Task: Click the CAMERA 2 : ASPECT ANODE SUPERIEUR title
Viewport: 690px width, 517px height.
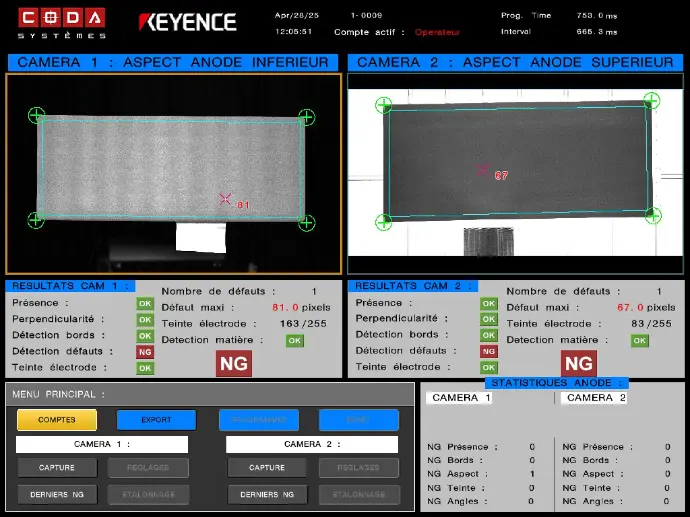Action: [515, 62]
